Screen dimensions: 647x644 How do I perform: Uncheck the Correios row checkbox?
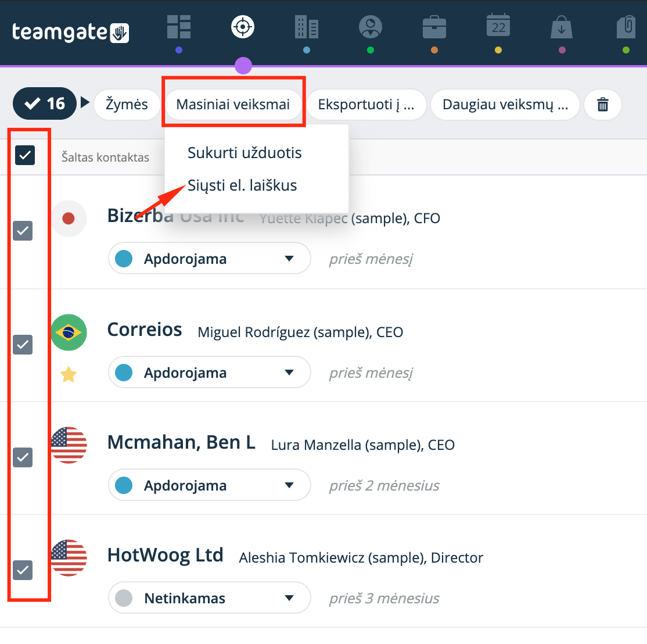(23, 345)
